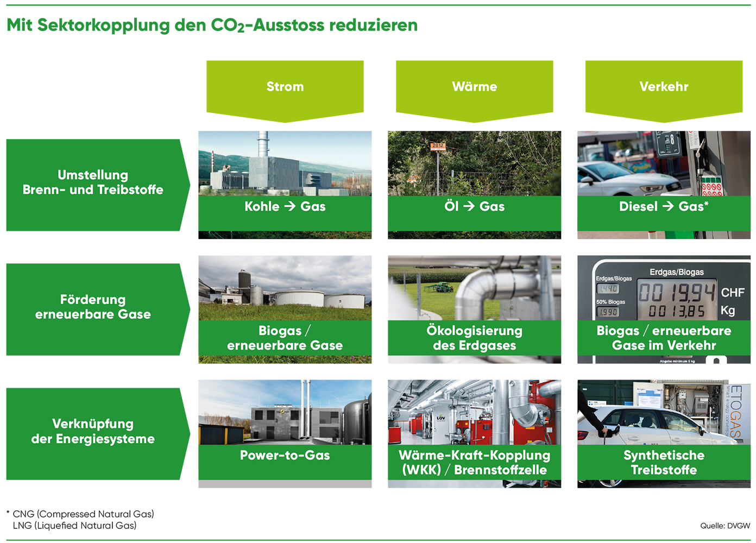Select the Förderung erneuerbare Gase arrow
Image resolution: width=756 pixels, height=543 pixels.
click(x=93, y=307)
